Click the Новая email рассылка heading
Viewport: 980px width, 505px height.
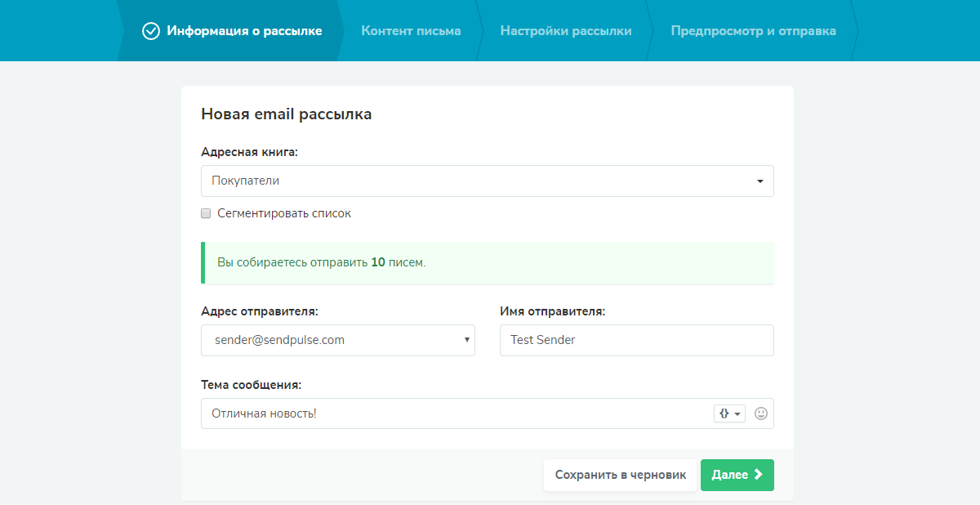[286, 114]
